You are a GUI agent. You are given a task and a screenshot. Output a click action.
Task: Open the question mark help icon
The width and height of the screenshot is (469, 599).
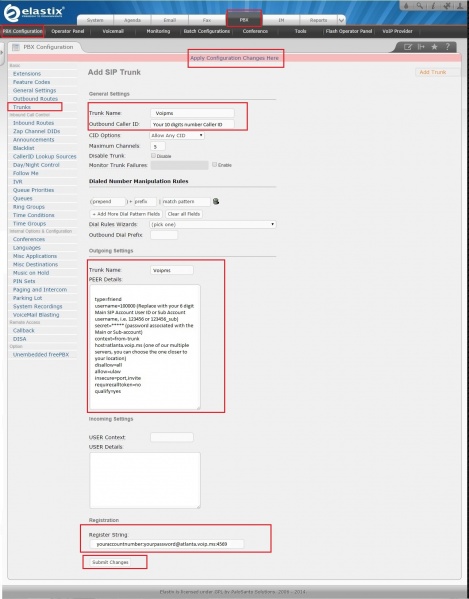click(447, 47)
